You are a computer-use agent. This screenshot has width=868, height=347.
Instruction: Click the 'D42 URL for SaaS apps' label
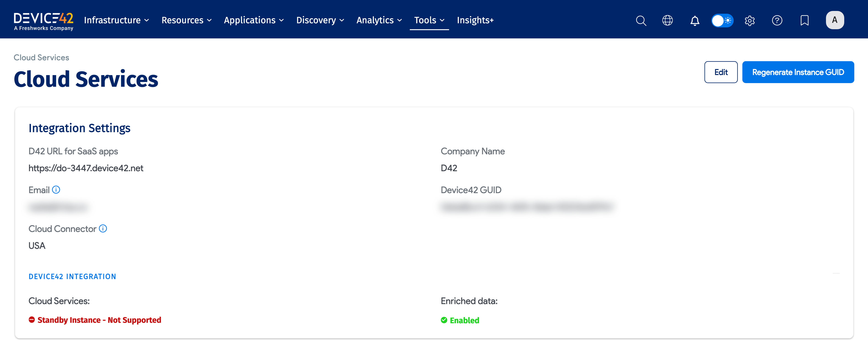73,151
